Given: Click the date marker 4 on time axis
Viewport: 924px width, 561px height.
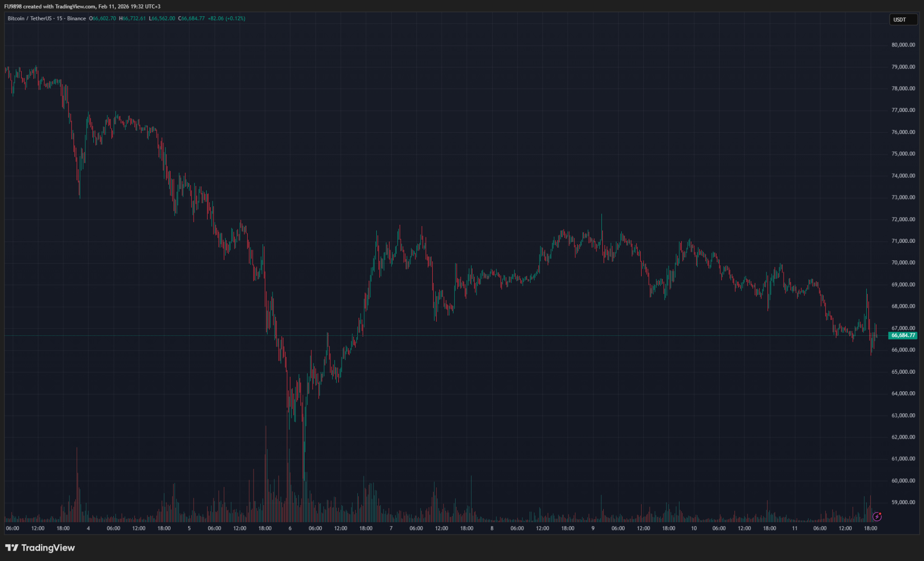Looking at the screenshot, I should pyautogui.click(x=88, y=528).
